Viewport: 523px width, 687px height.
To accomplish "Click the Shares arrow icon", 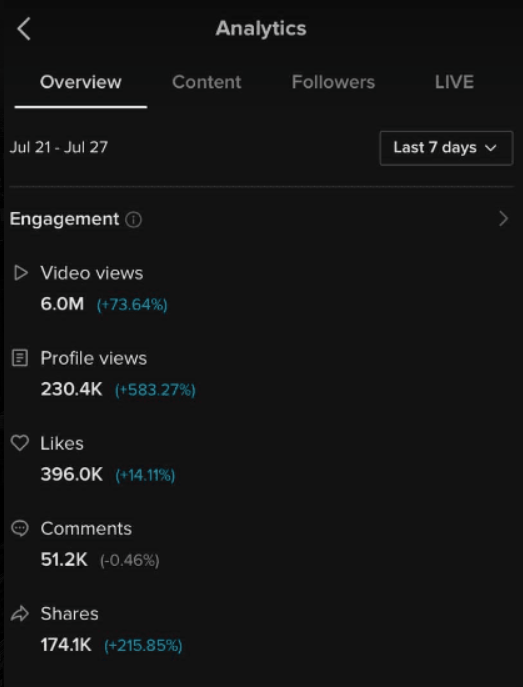I will 20,613.
